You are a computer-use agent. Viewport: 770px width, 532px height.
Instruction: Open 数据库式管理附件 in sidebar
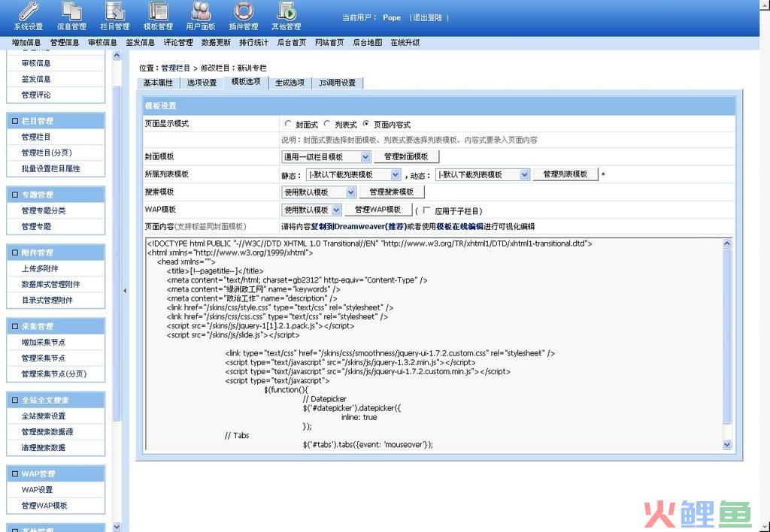pos(50,284)
